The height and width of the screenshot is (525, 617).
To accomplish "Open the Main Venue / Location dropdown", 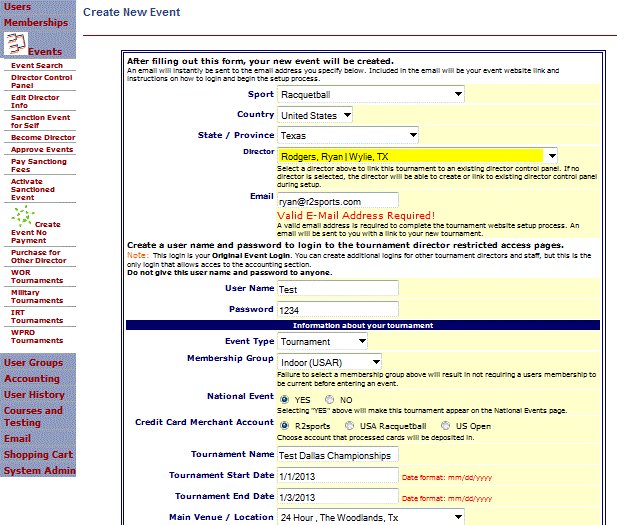I will click(371, 517).
